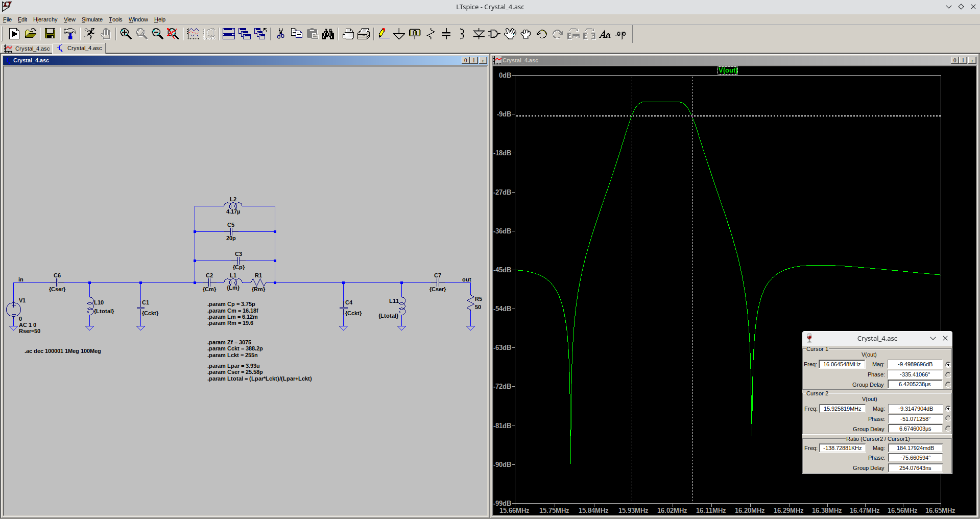
Task: Click the Cursor 2 Freq input field
Action: coord(842,409)
